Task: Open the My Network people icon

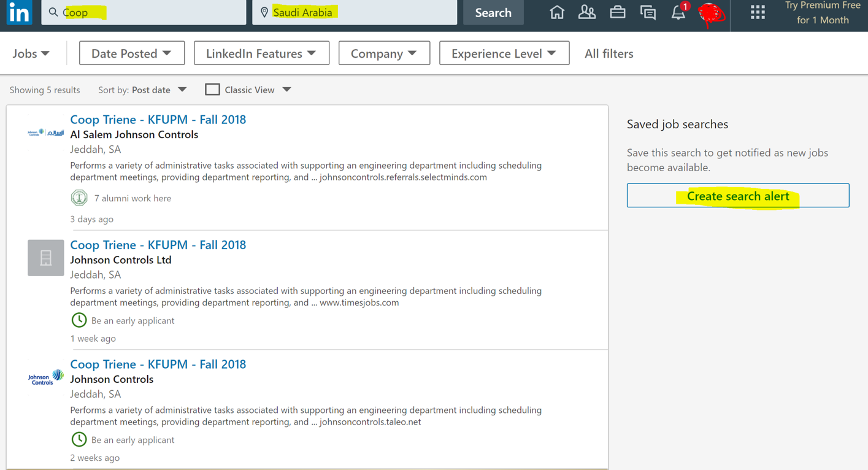Action: click(587, 12)
